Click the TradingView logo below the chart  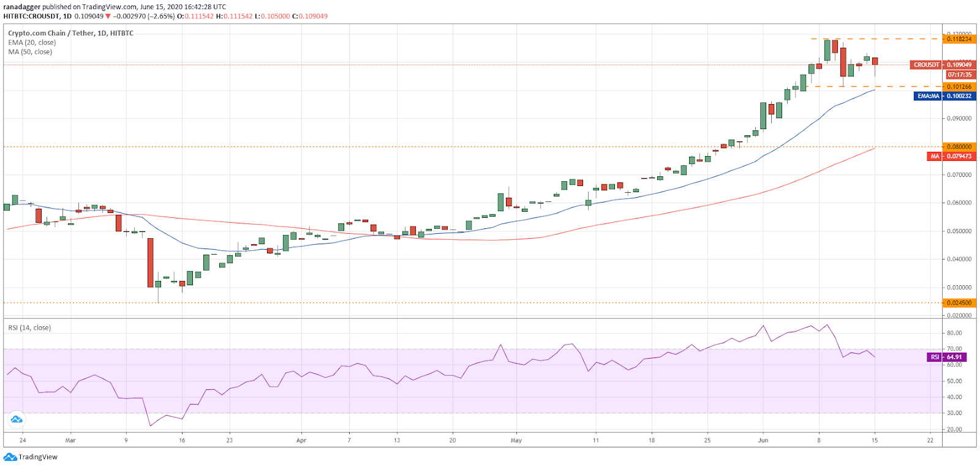tap(31, 457)
